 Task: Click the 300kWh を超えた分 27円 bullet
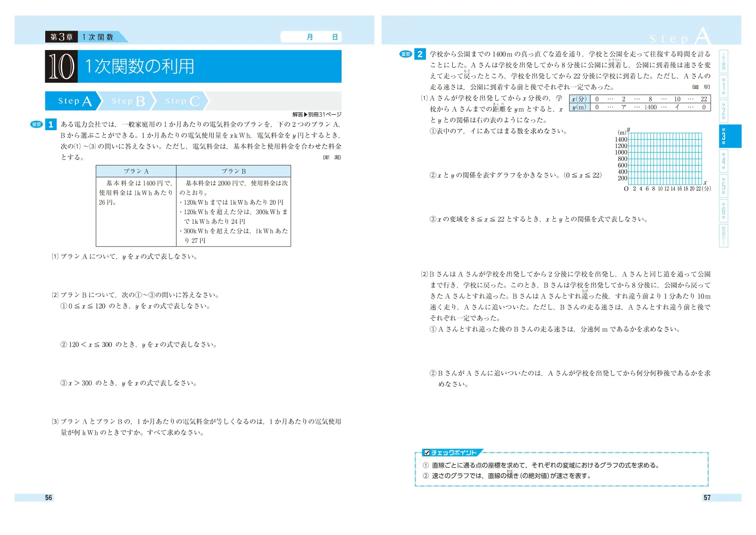234,236
